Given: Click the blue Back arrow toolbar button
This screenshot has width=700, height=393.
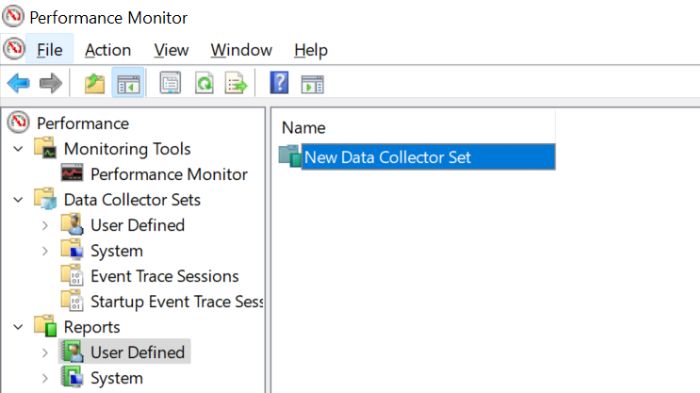Looking at the screenshot, I should pyautogui.click(x=18, y=83).
